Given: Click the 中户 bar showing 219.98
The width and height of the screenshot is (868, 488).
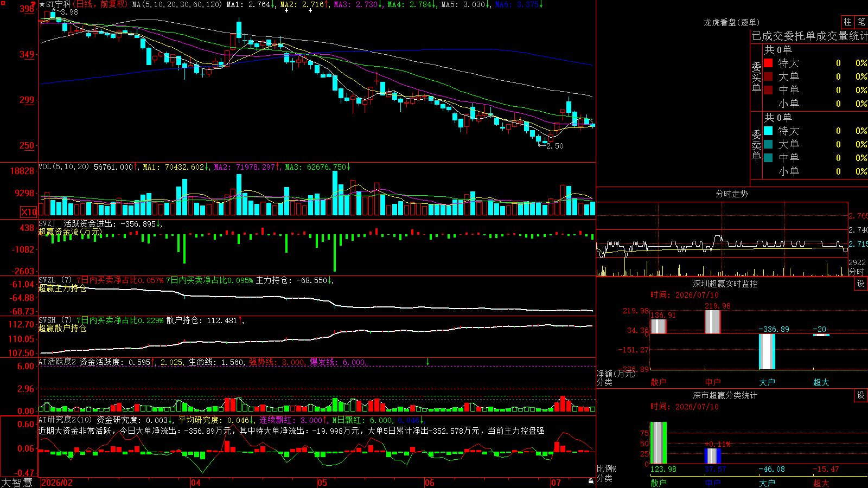Looking at the screenshot, I should pyautogui.click(x=713, y=322).
